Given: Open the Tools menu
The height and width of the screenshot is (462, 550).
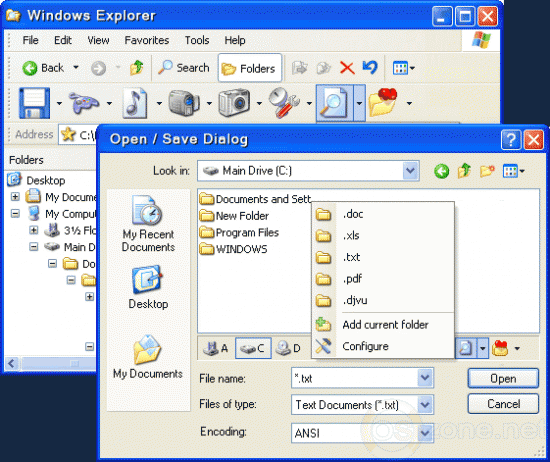Looking at the screenshot, I should pos(197,40).
